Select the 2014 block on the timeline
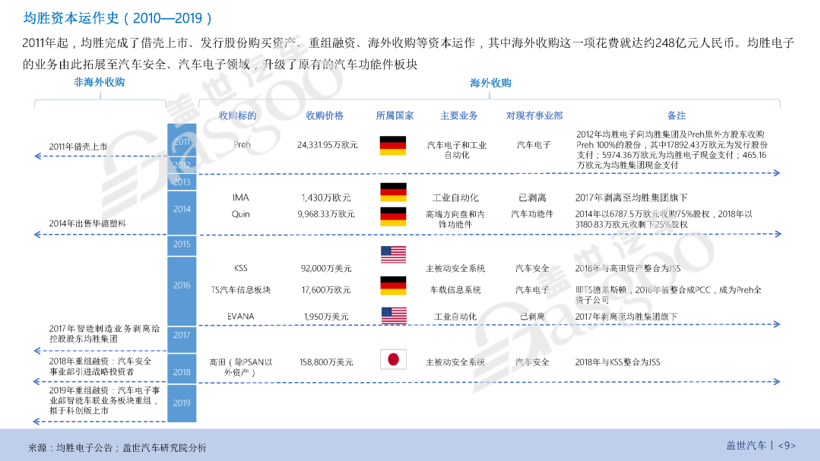 pos(181,212)
